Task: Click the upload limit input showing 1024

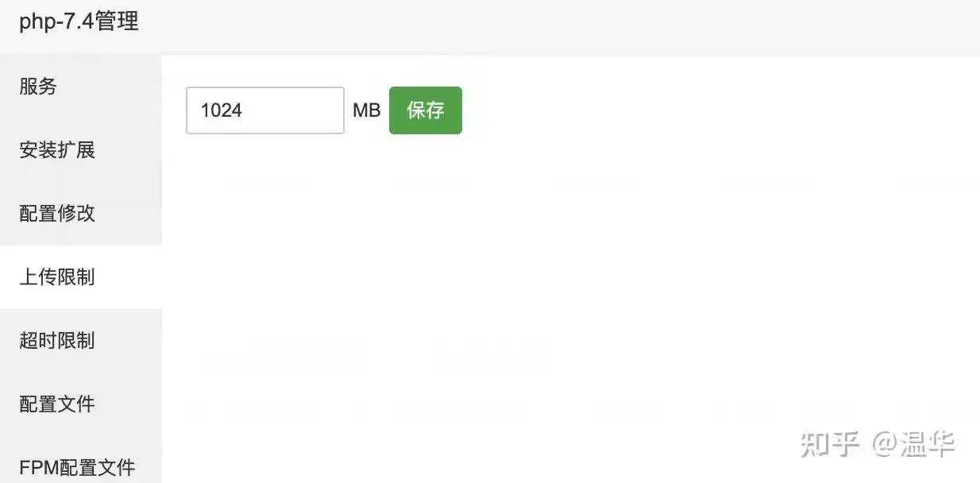Action: coord(265,110)
